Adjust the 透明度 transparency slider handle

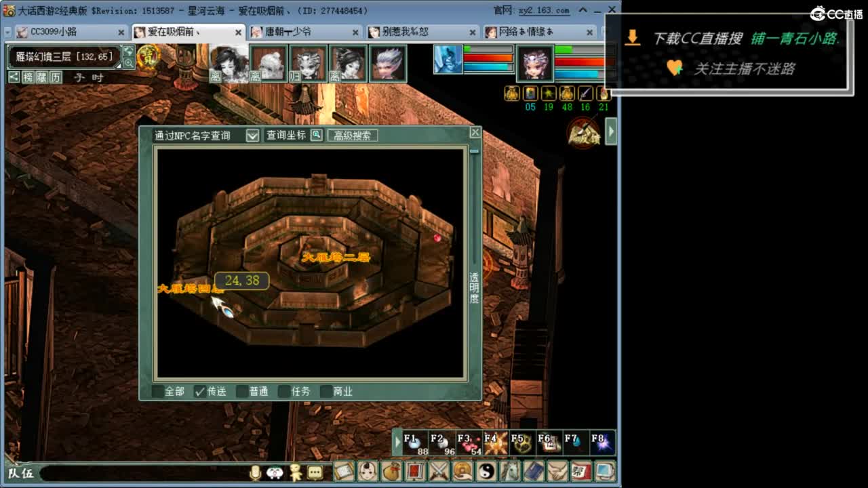point(475,150)
